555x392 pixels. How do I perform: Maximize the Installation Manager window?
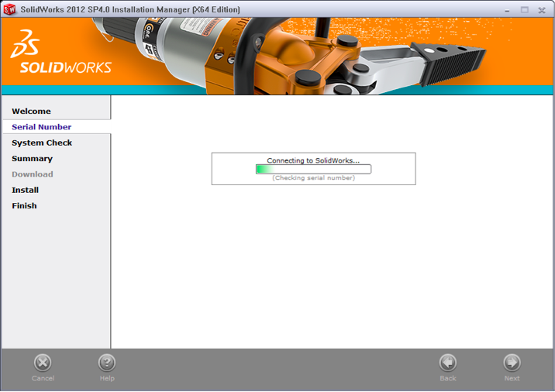[525, 10]
